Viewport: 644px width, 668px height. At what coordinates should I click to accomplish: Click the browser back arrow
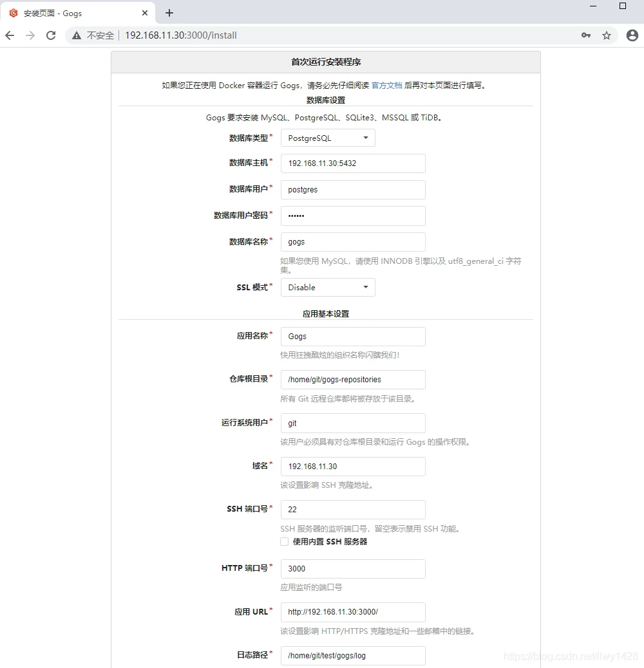[10, 35]
